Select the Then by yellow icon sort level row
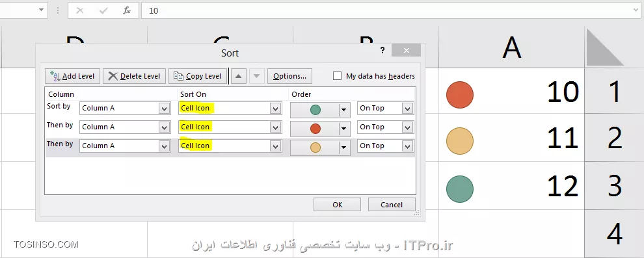The image size is (644, 258). [230, 148]
